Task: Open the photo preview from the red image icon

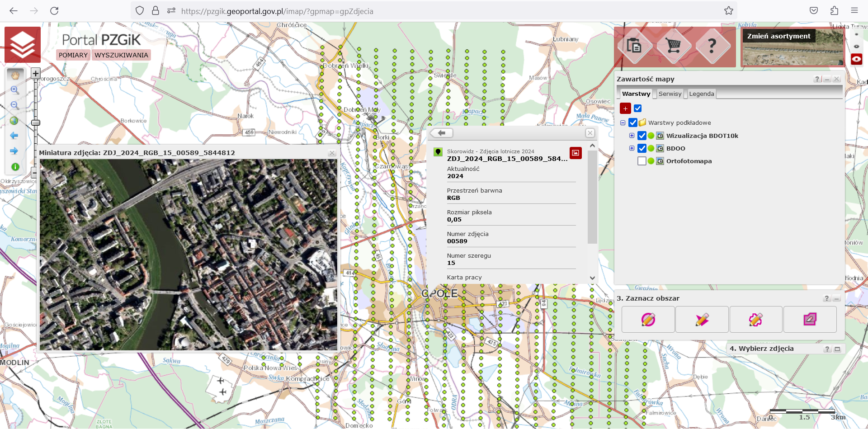Action: click(x=576, y=153)
